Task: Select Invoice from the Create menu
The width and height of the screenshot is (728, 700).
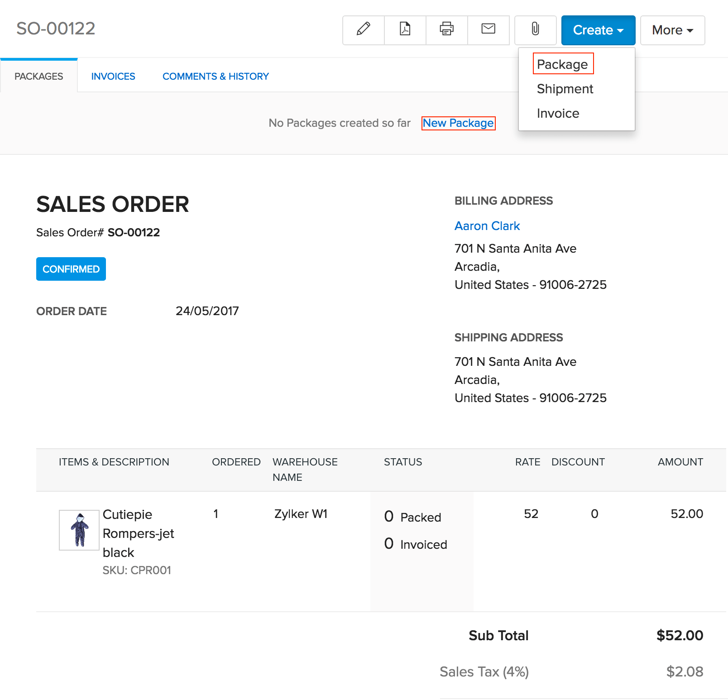Action: pos(558,113)
